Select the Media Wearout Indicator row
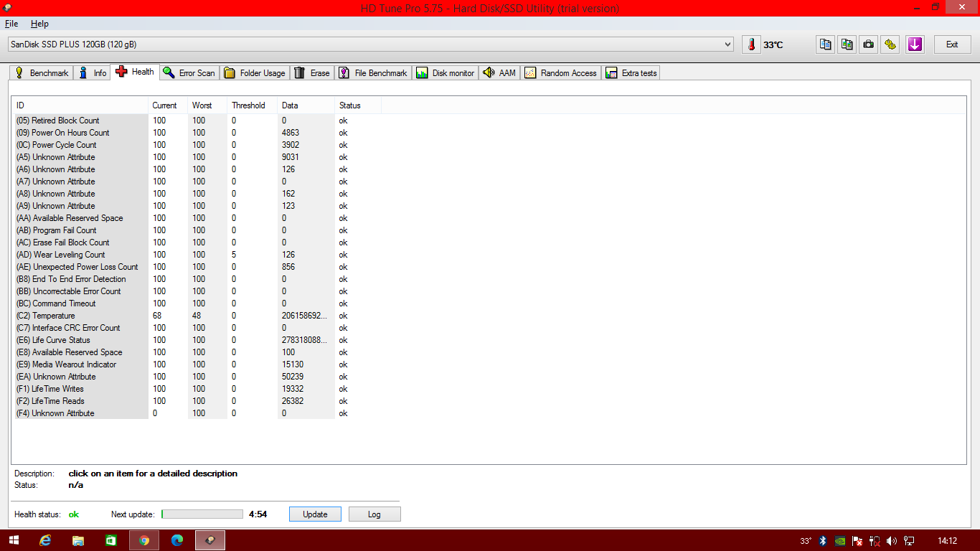Screen dimensions: 980x551 point(197,364)
